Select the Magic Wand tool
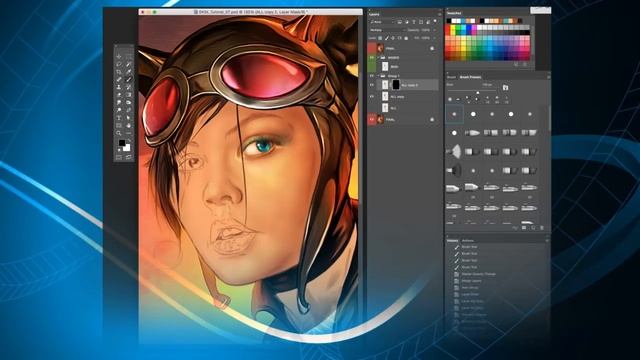This screenshot has width=640, height=360. tap(128, 64)
